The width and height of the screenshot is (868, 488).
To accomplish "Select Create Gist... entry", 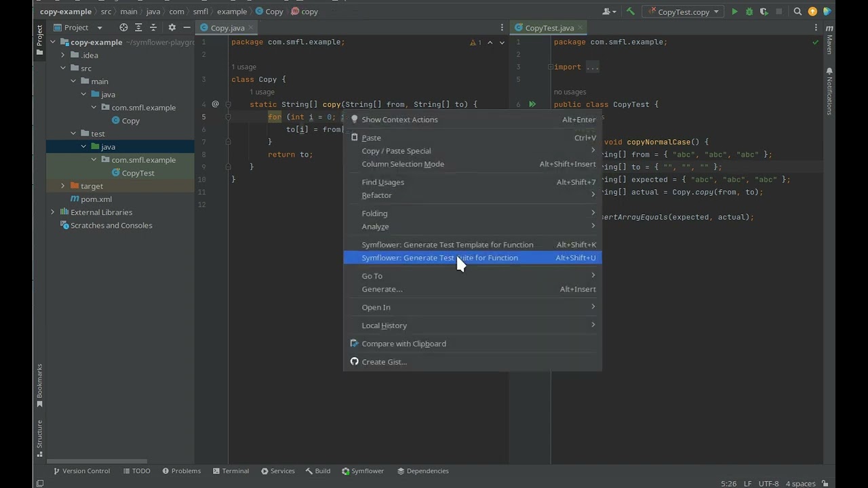I will [473, 362].
